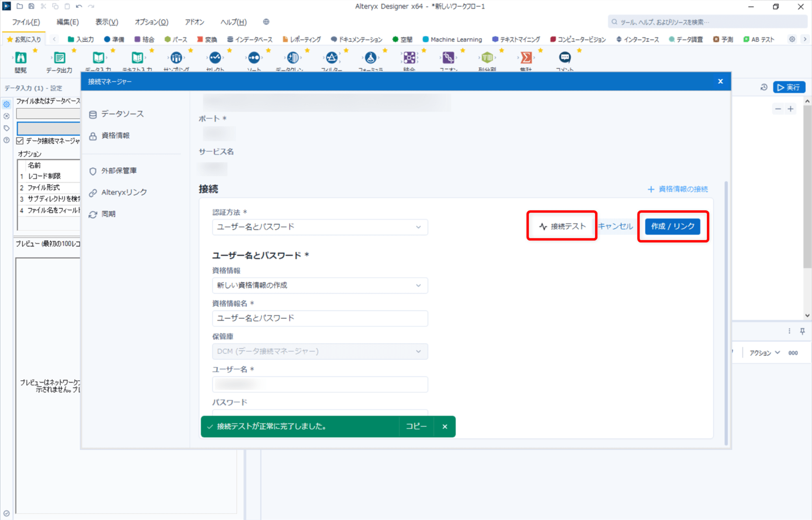Click 接続テスト button
Image resolution: width=812 pixels, height=520 pixels.
[x=562, y=226]
